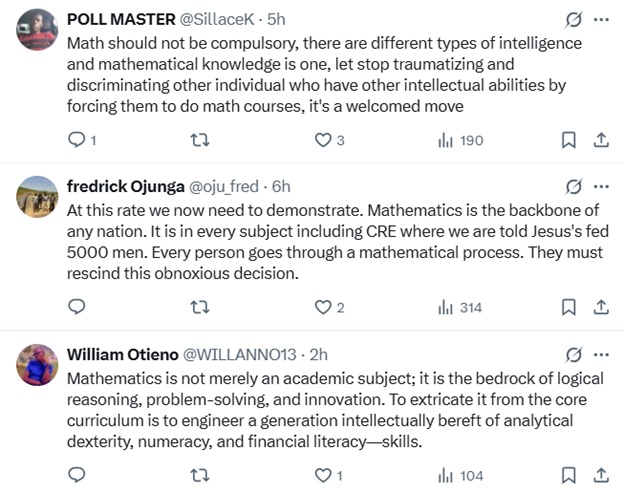Like POLL MASTER's tweet
624x493 pixels.
pos(323,140)
